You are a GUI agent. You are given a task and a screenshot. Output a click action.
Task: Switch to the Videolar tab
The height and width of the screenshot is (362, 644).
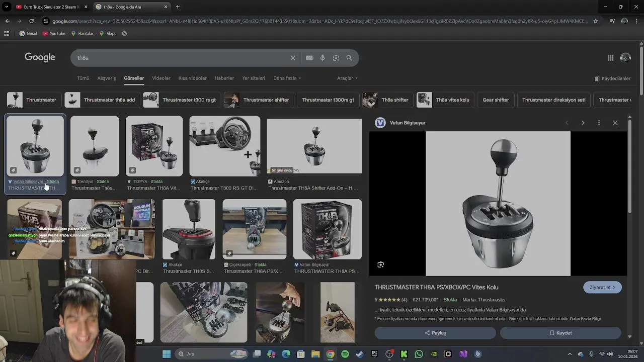pos(161,78)
